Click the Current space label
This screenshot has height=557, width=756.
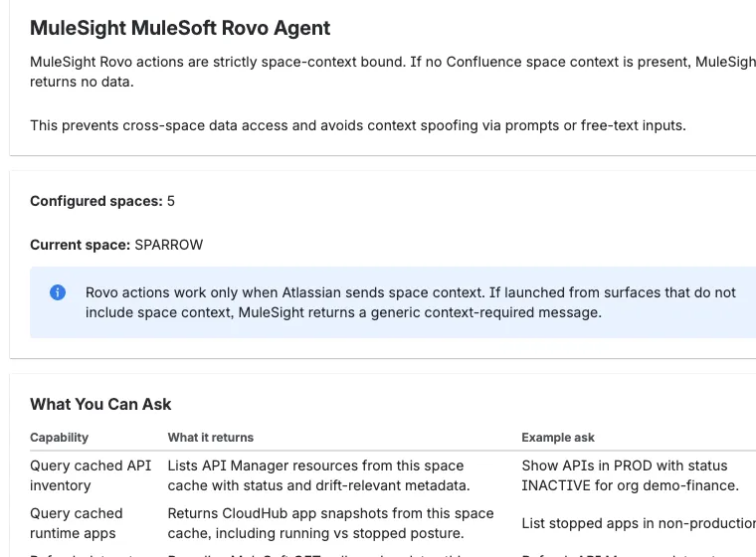coord(80,245)
